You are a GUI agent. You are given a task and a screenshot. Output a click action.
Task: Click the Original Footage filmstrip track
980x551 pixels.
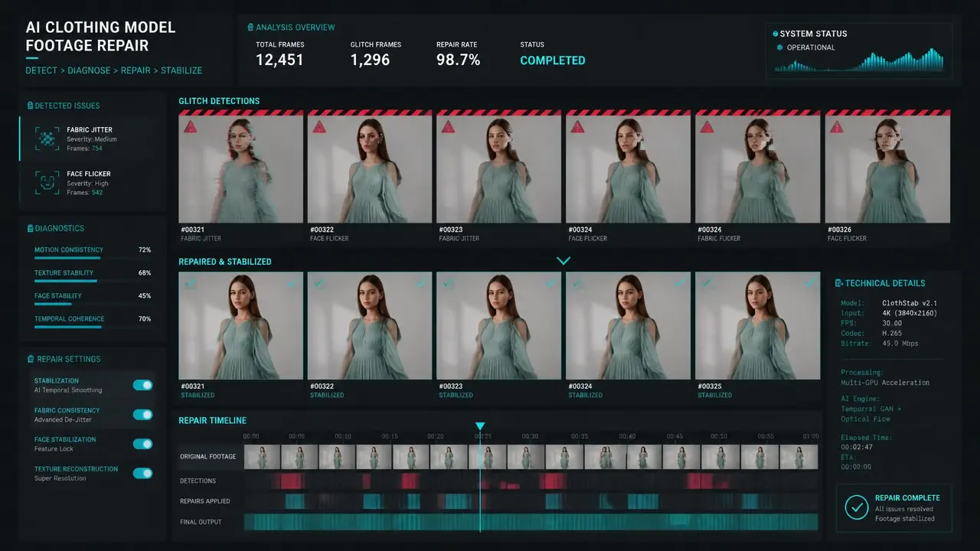click(x=531, y=457)
